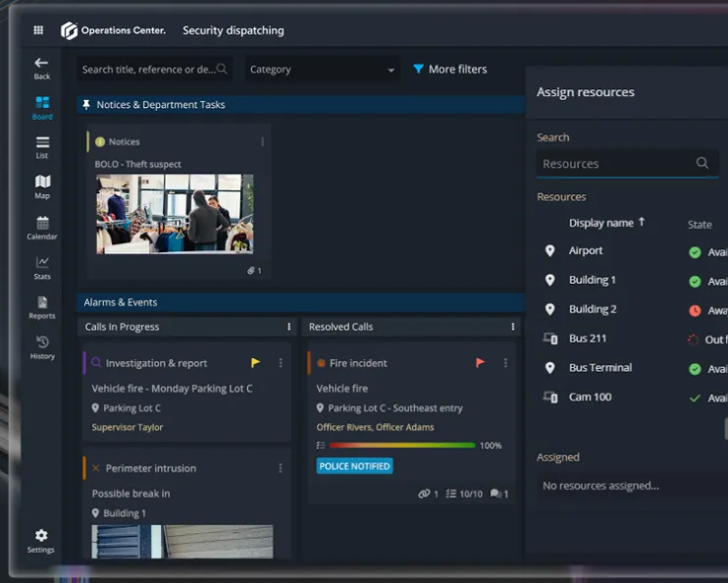Open Resolved Calls column options menu
Image resolution: width=728 pixels, height=583 pixels.
(512, 327)
